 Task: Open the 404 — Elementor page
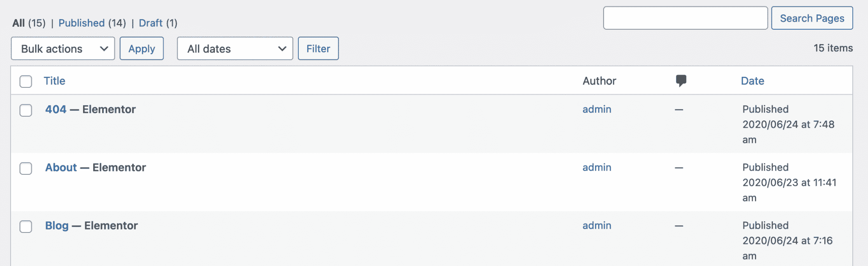pyautogui.click(x=56, y=109)
